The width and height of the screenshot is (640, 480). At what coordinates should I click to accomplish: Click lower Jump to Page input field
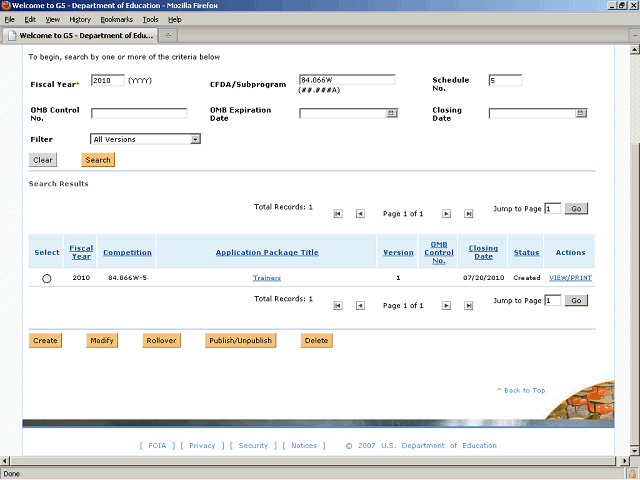[x=553, y=301]
